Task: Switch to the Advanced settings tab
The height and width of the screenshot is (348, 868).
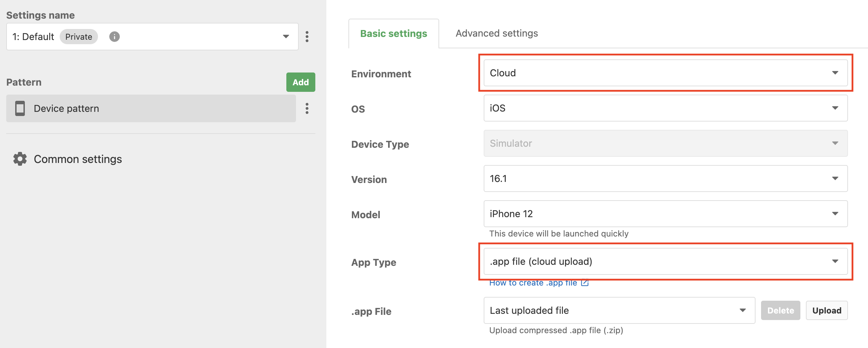Action: point(497,33)
